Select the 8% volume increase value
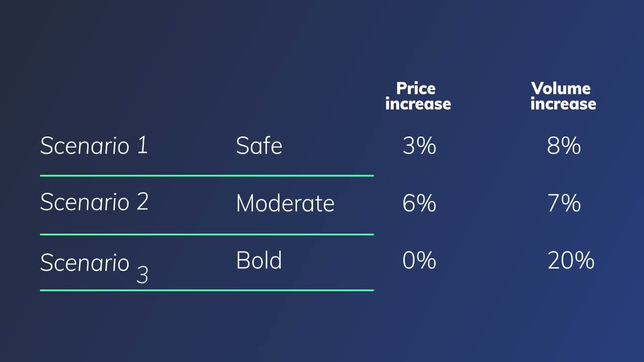 (563, 146)
